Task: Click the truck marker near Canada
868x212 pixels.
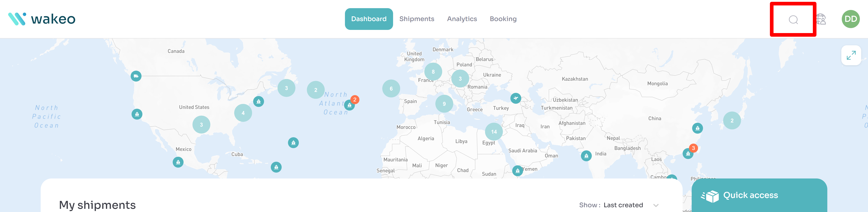Action: (136, 76)
